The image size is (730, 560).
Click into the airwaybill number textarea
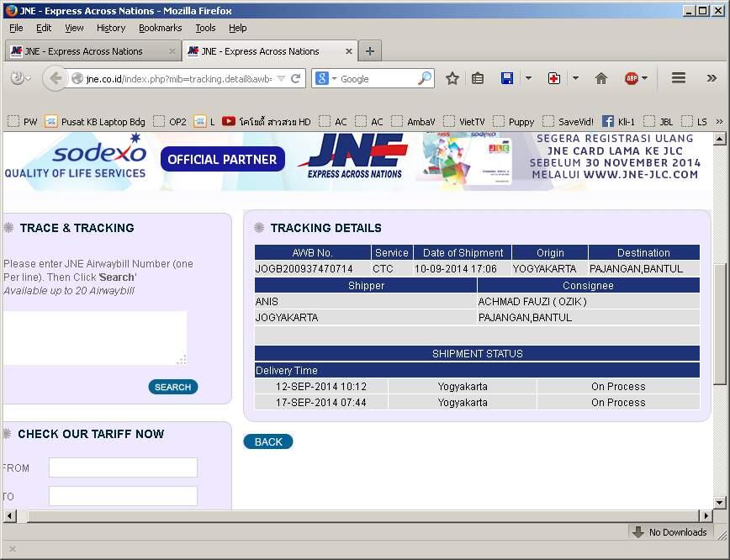[x=95, y=338]
